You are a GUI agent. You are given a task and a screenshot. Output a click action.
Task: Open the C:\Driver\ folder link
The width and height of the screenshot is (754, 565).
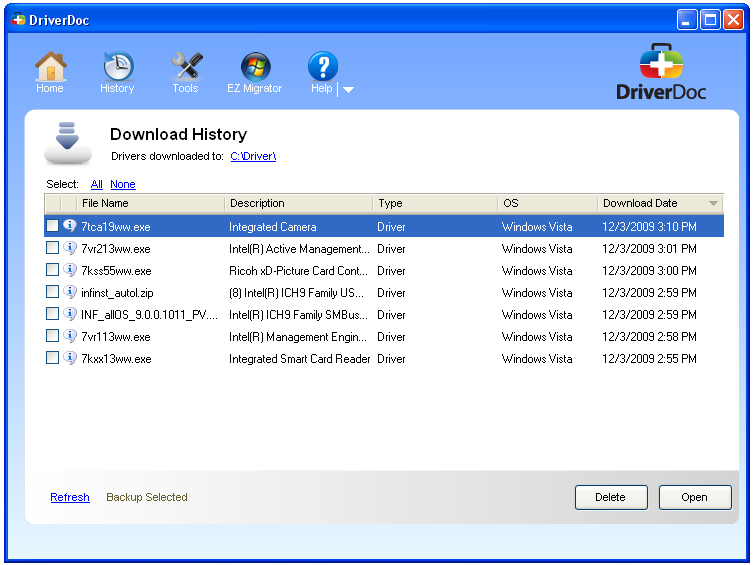tap(253, 156)
